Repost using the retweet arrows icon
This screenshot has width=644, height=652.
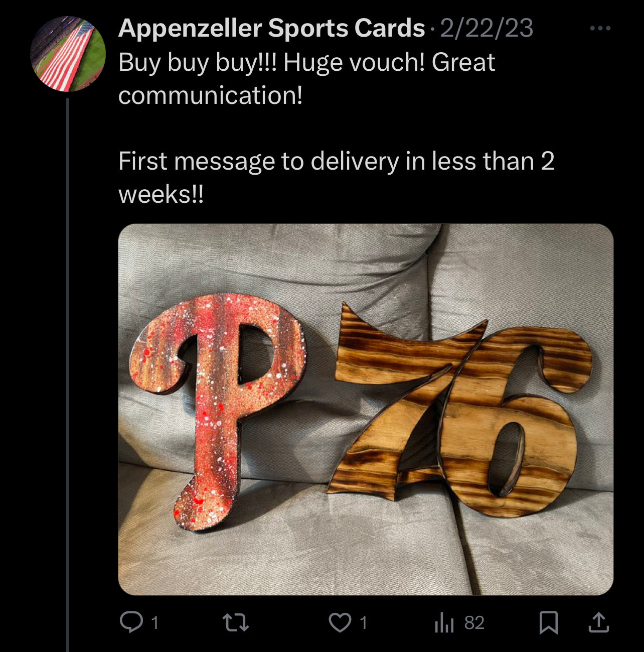click(x=236, y=623)
